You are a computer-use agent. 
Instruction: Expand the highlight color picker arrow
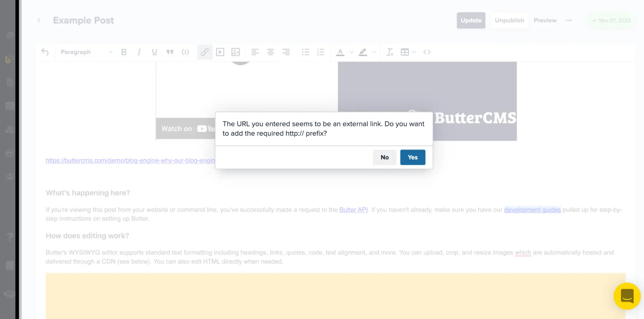374,52
